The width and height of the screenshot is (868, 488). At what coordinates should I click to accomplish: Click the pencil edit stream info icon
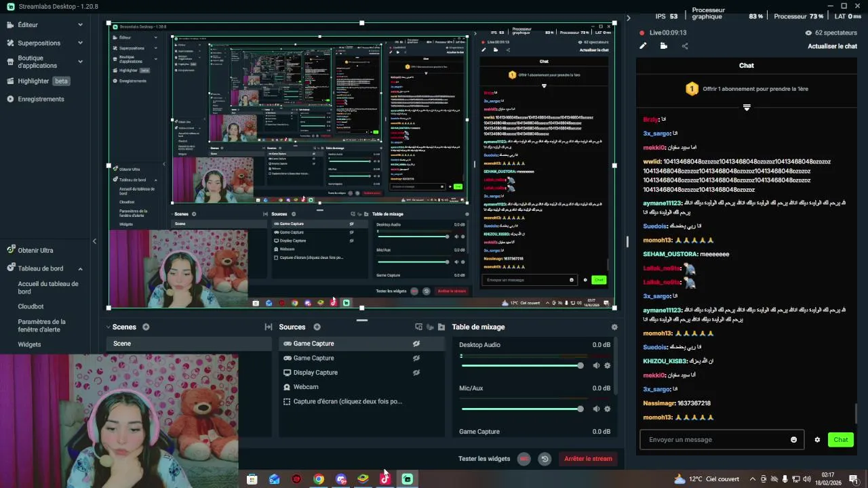[643, 46]
